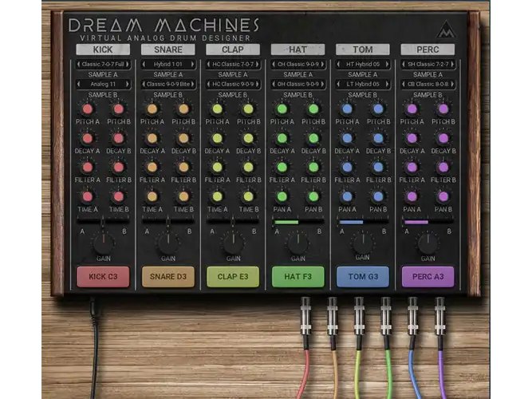
Task: Click the PERC Filter B knob
Action: pyautogui.click(x=443, y=167)
